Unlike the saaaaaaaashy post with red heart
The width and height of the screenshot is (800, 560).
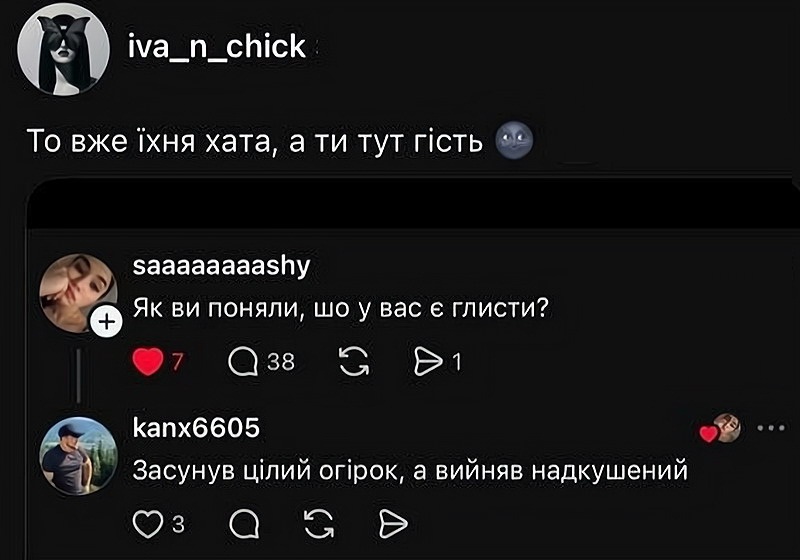coord(148,362)
